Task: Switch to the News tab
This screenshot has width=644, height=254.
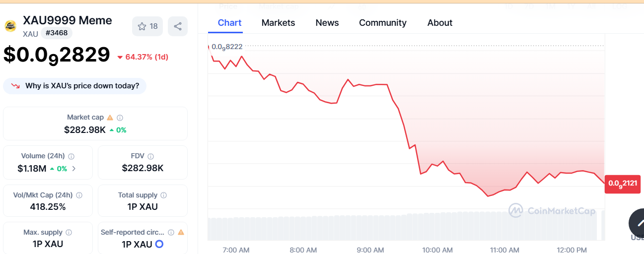Action: [327, 23]
